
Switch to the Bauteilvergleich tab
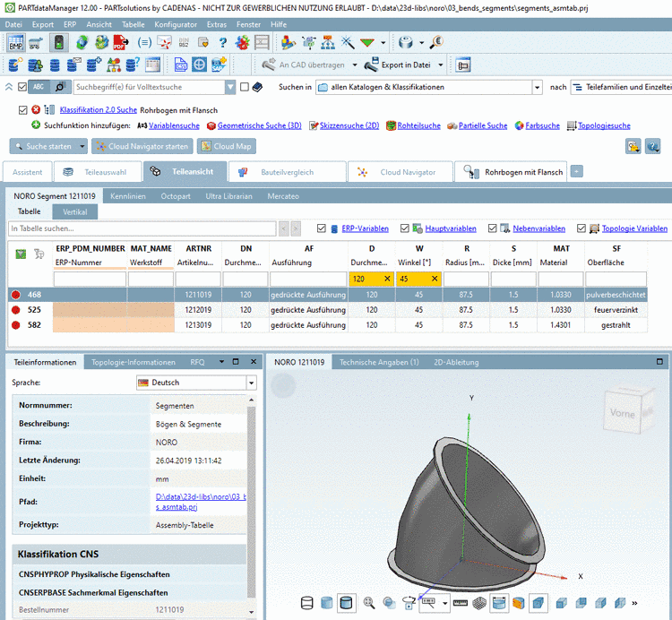pos(287,172)
